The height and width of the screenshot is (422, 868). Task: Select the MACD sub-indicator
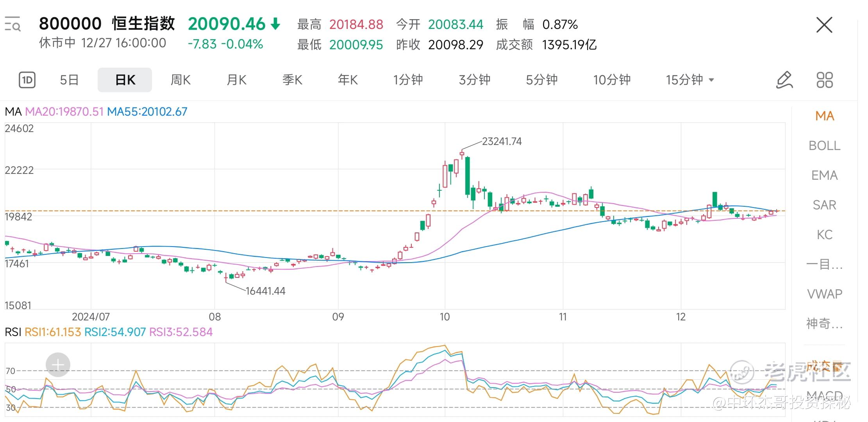(824, 395)
